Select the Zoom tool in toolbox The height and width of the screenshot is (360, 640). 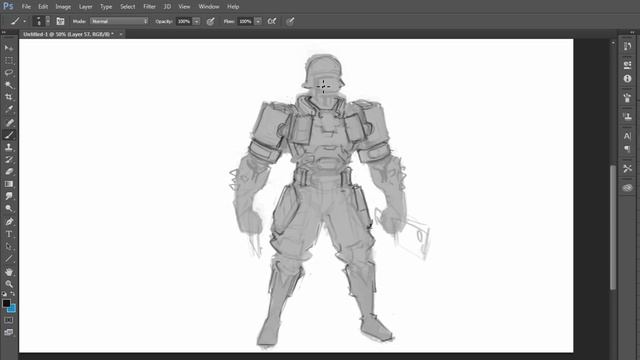(9, 284)
